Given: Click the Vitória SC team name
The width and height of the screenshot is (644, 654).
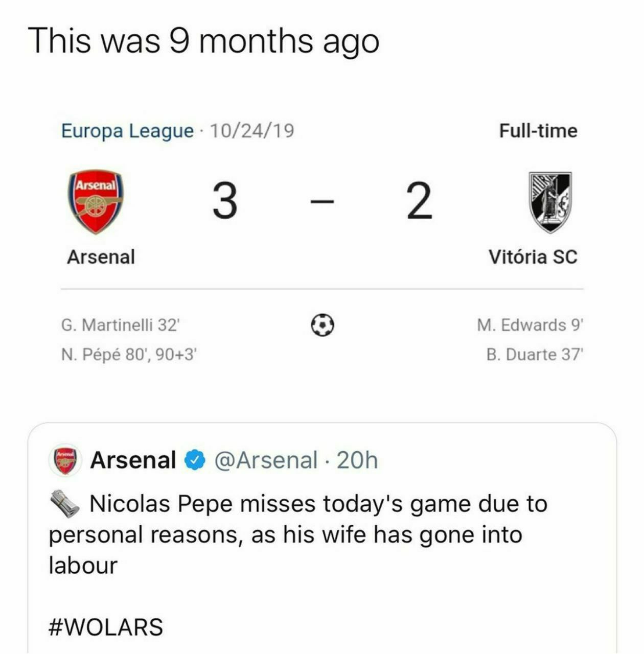Looking at the screenshot, I should pos(533,257).
